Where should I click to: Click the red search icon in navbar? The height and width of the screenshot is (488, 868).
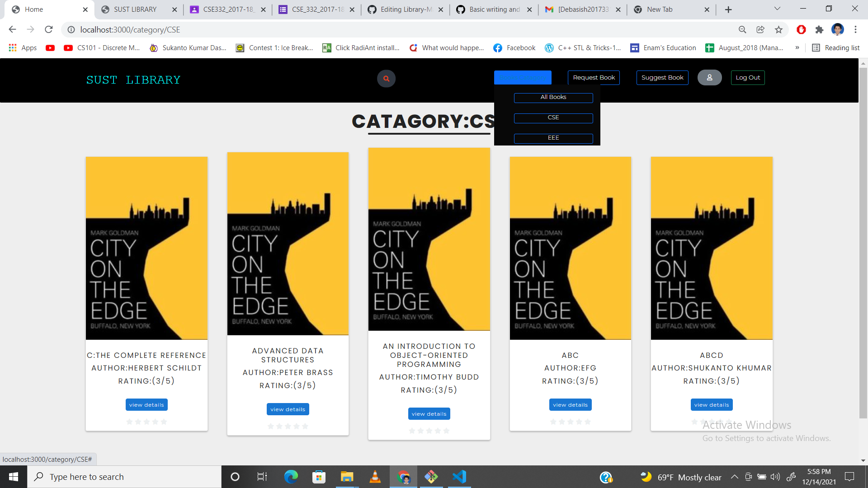[386, 79]
